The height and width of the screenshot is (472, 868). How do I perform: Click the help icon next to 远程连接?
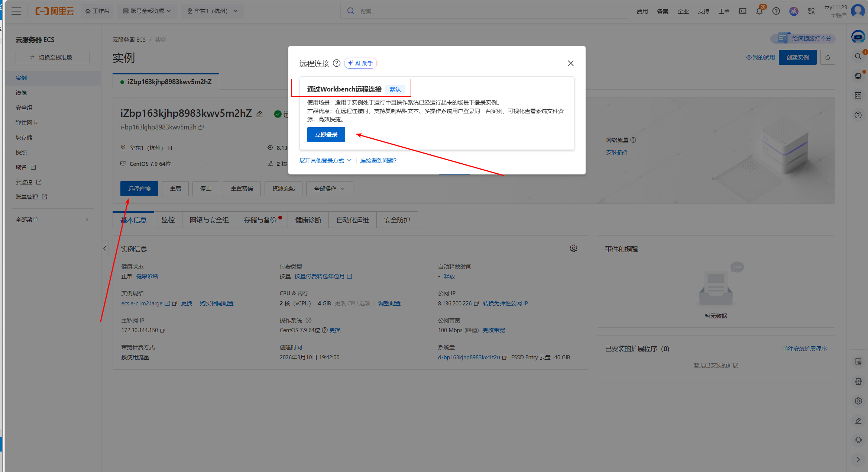coord(337,63)
